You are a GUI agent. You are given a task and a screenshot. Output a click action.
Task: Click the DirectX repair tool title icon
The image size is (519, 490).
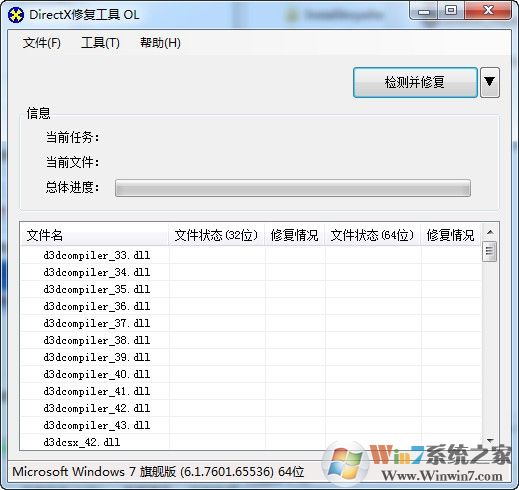(x=16, y=15)
